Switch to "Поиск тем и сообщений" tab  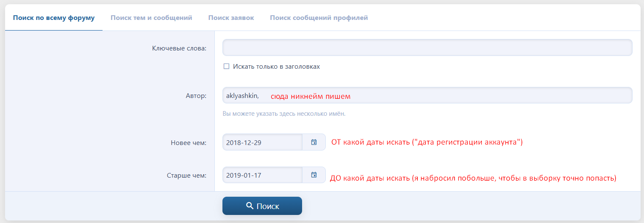point(151,18)
